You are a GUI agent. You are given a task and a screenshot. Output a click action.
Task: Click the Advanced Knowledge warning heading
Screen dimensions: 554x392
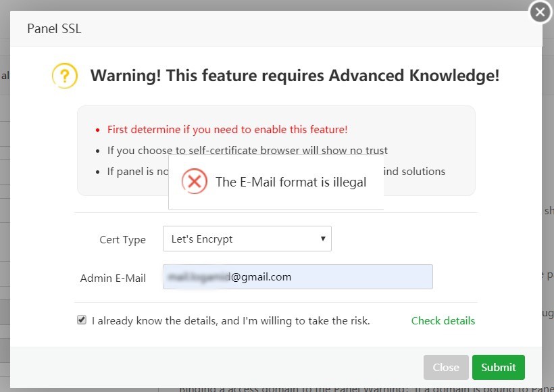click(x=295, y=75)
